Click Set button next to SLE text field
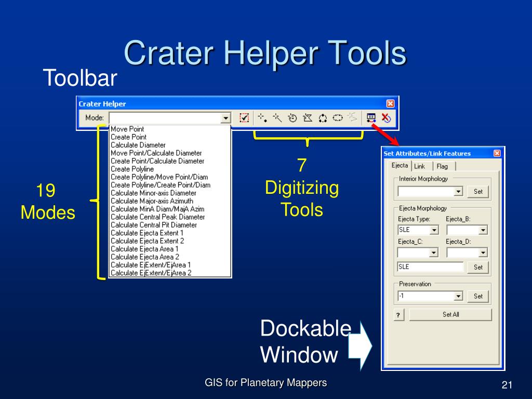The image size is (532, 399). [x=478, y=267]
